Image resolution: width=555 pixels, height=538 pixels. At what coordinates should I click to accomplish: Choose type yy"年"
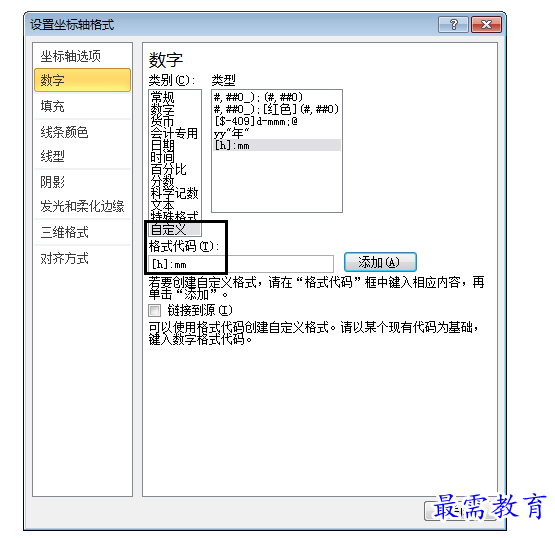(x=276, y=133)
